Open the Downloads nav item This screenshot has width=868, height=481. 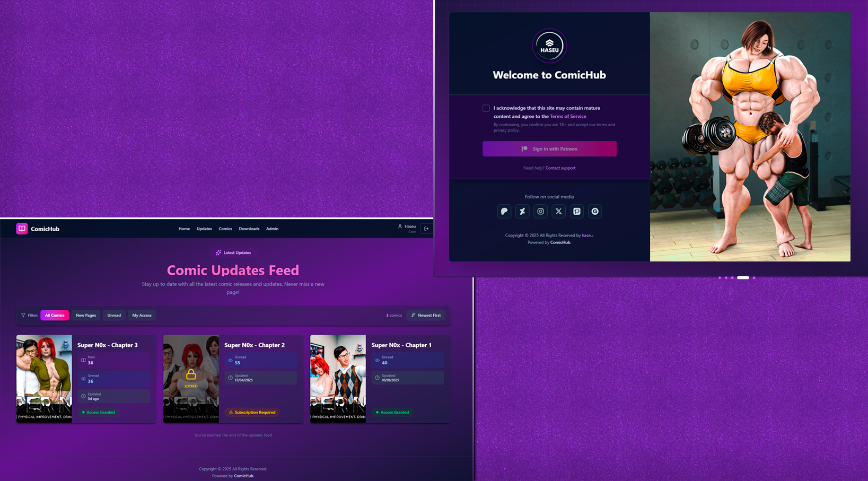coord(249,229)
